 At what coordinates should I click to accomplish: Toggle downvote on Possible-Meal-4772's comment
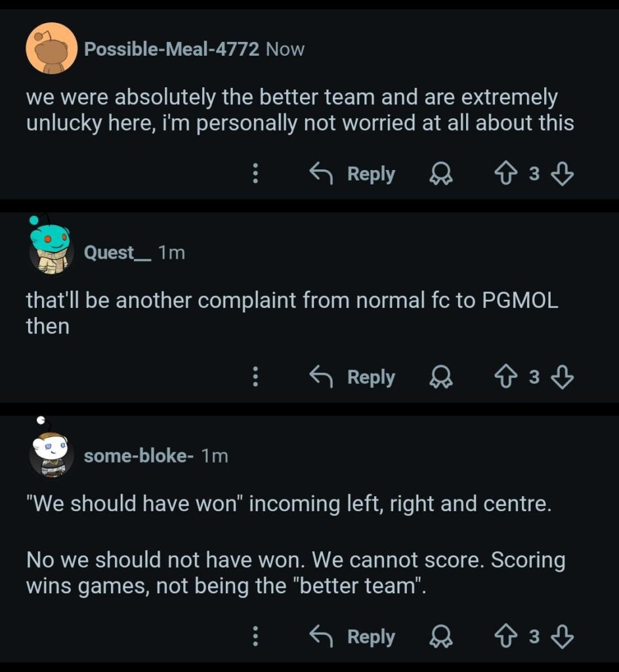click(561, 173)
